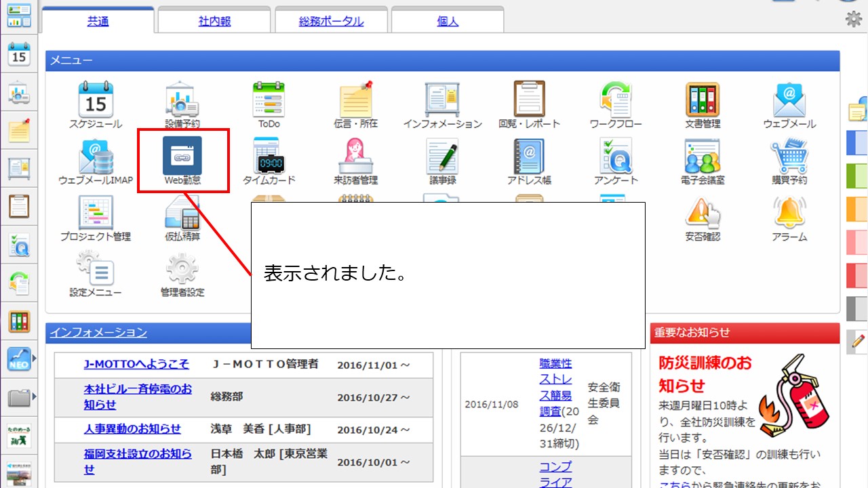
Task: Open the プロジェクト管理 icon
Action: (96, 218)
